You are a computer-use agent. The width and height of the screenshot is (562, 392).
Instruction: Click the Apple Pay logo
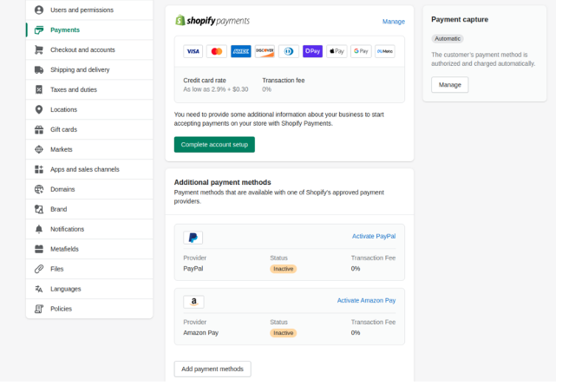click(x=337, y=51)
